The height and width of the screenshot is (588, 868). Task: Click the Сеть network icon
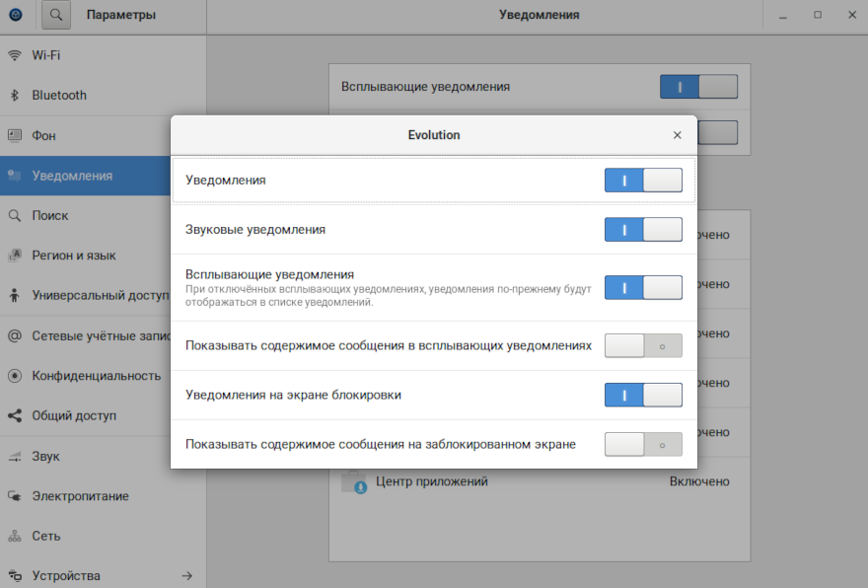pos(15,537)
